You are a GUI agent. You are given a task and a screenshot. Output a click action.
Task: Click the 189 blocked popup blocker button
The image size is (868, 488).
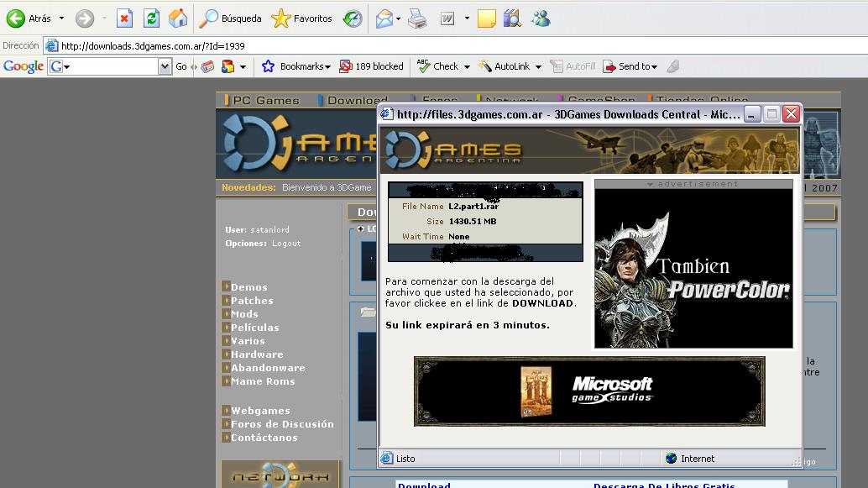[x=371, y=66]
